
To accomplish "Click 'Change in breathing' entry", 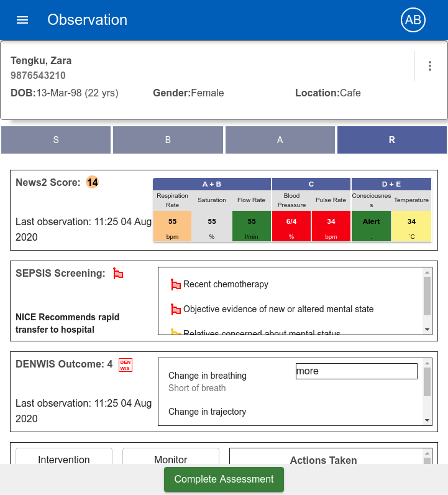I will click(208, 376).
